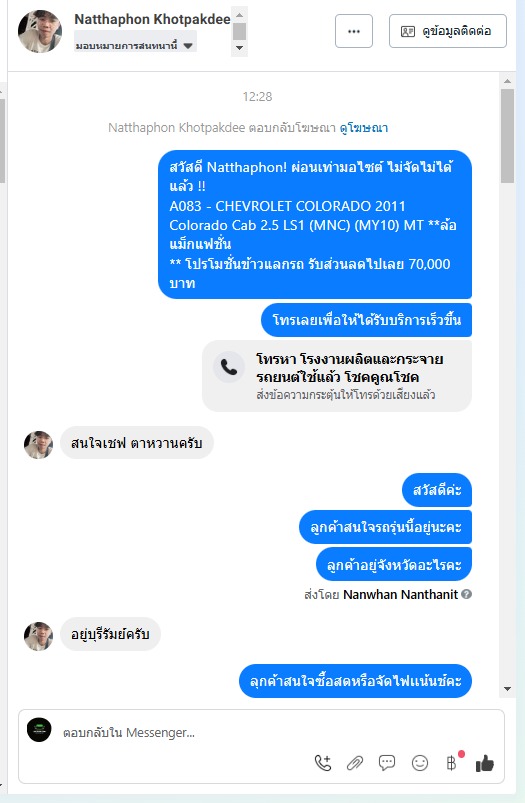Click customer avatar beside อยู่บุรีรัมย์ครับ message
The image size is (525, 803).
(x=38, y=636)
